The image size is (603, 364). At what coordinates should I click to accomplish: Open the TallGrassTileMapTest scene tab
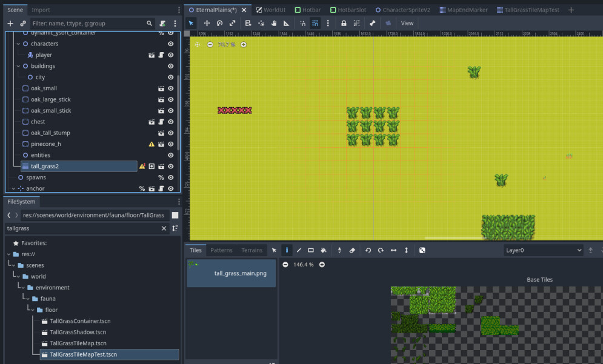pos(528,10)
